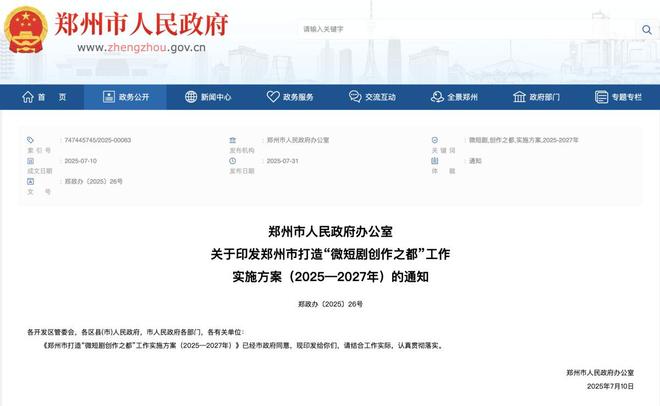Click headline line 实施方案（2025—2027年）的通知
The height and width of the screenshot is (406, 660).
pyautogui.click(x=330, y=277)
